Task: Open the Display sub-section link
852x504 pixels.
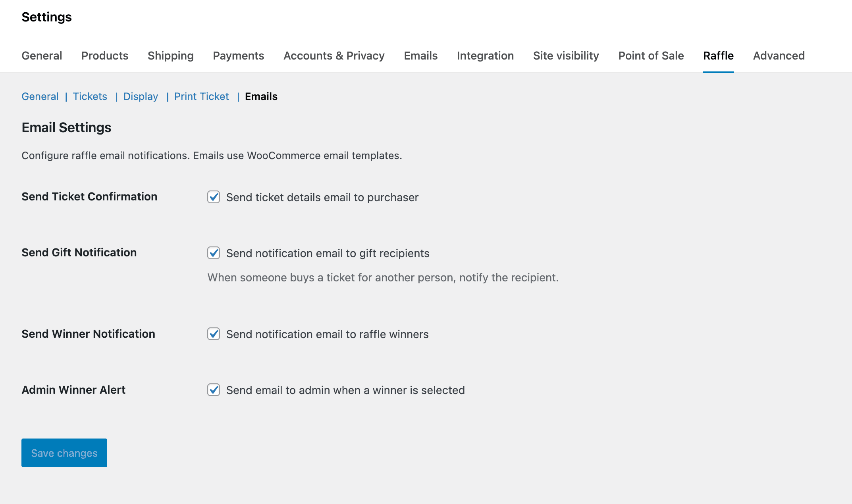Action: tap(141, 96)
